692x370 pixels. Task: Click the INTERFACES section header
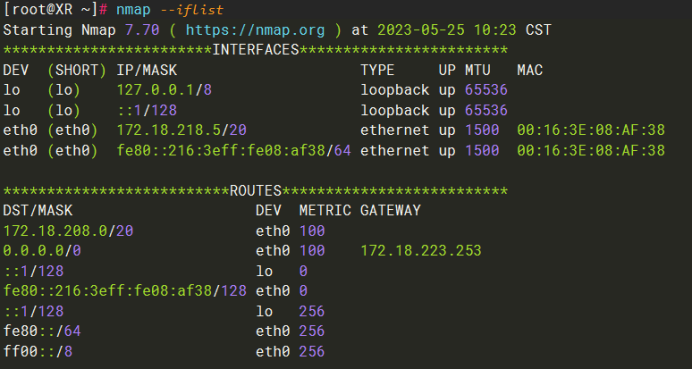pos(256,50)
